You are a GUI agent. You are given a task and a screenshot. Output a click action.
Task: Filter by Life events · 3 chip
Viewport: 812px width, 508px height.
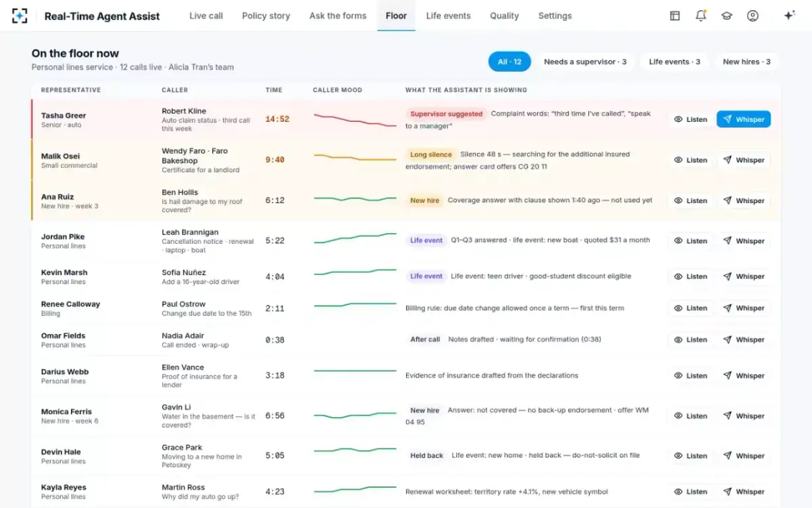(675, 62)
